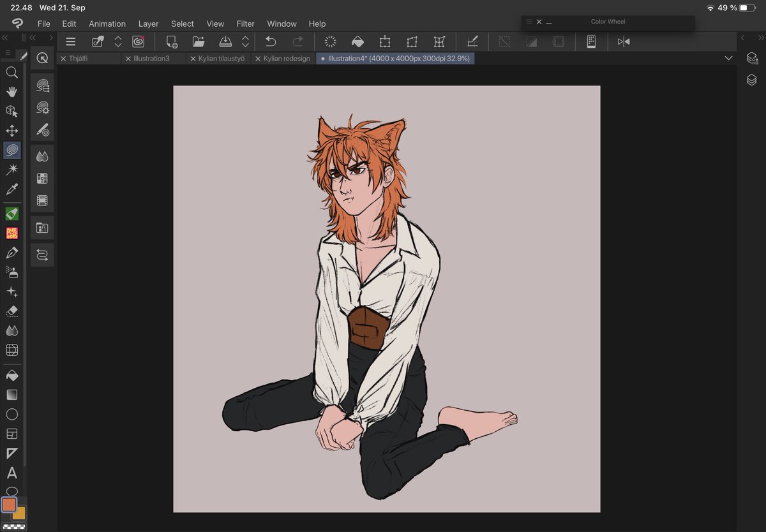Select the Move layer tool
The image size is (766, 532).
(11, 131)
